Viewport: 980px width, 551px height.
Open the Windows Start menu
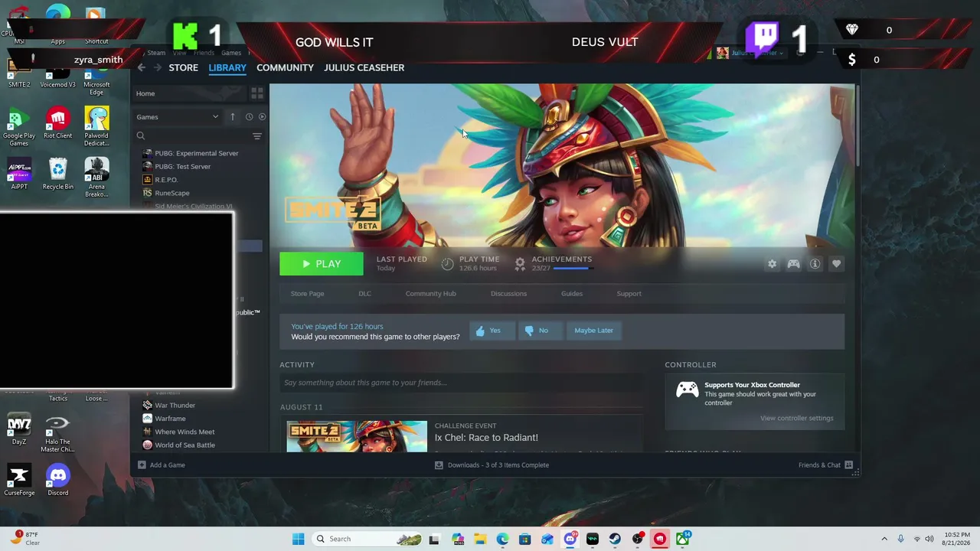[298, 539]
